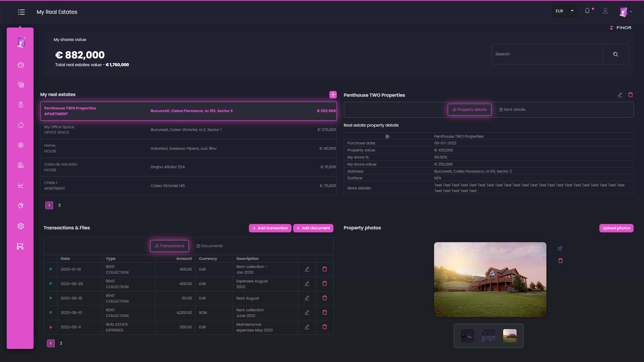644x362 pixels.
Task: Click the notifications bell icon
Action: point(587,11)
